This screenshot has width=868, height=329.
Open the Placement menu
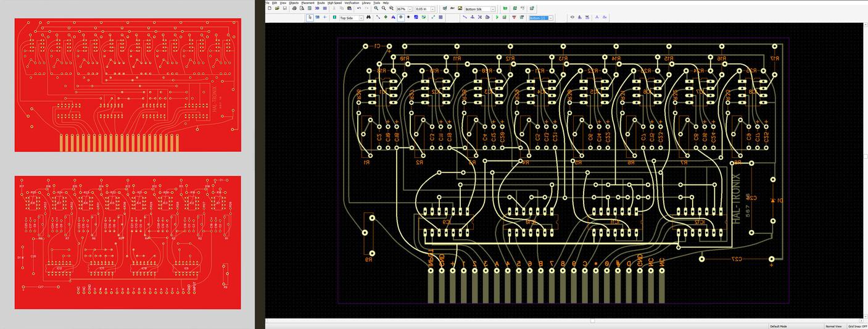[x=307, y=2]
